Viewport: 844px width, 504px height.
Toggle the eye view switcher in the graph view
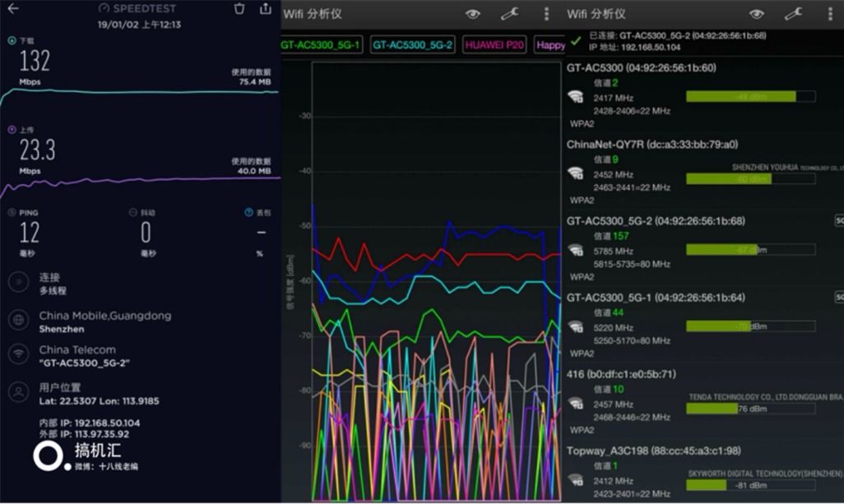tap(473, 14)
